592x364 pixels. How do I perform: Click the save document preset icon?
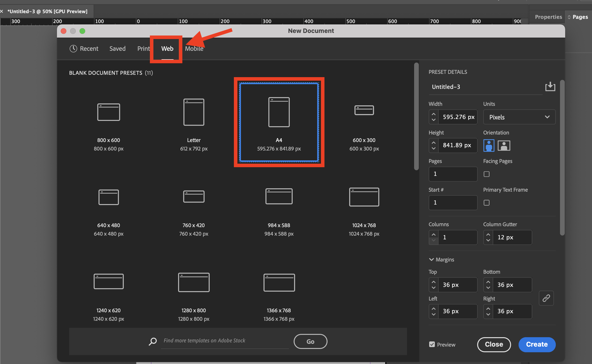coord(550,87)
